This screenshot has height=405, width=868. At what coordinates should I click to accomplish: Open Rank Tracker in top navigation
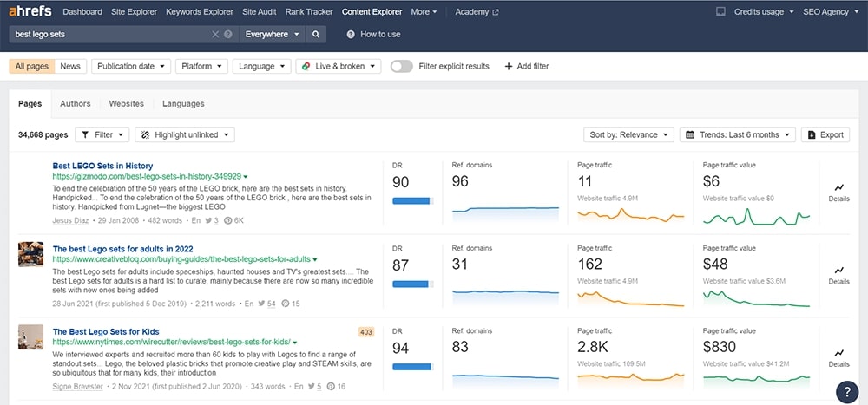(309, 11)
